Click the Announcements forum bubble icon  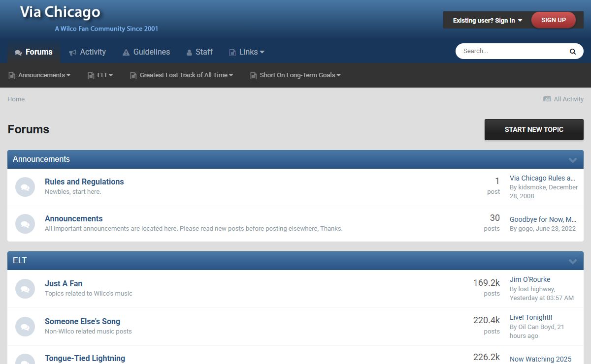click(x=25, y=224)
